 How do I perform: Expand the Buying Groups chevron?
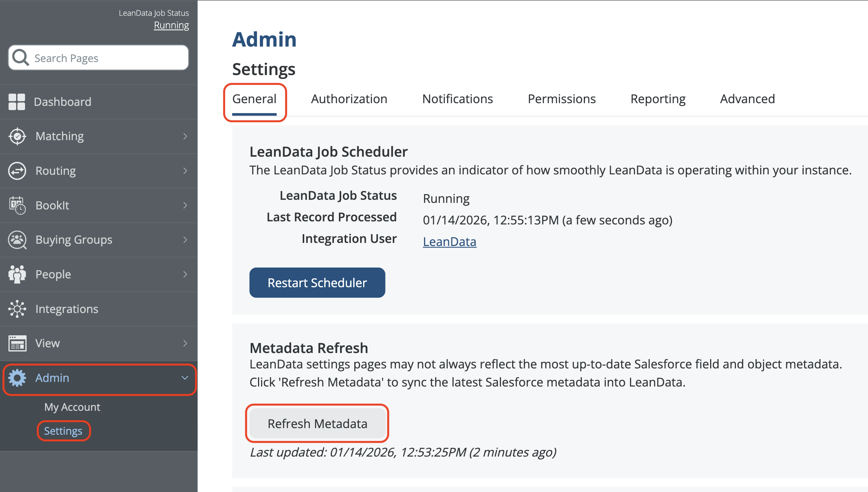pos(185,240)
